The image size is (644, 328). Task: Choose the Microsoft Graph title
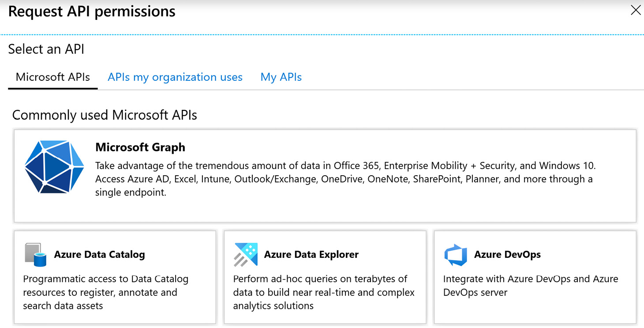140,147
